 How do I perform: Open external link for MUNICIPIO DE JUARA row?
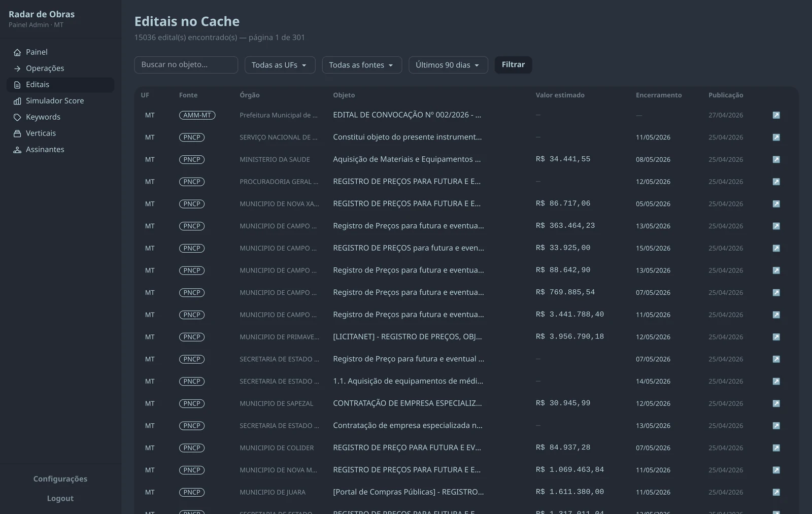tap(776, 492)
